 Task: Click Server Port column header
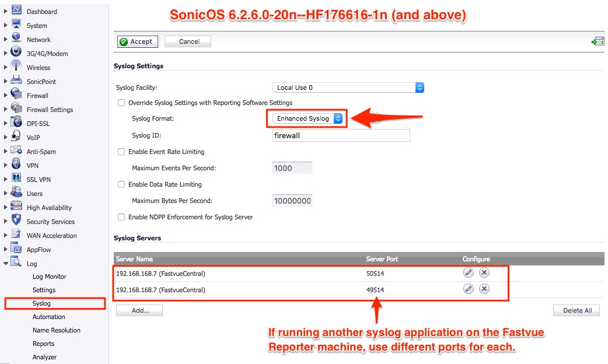click(x=382, y=259)
